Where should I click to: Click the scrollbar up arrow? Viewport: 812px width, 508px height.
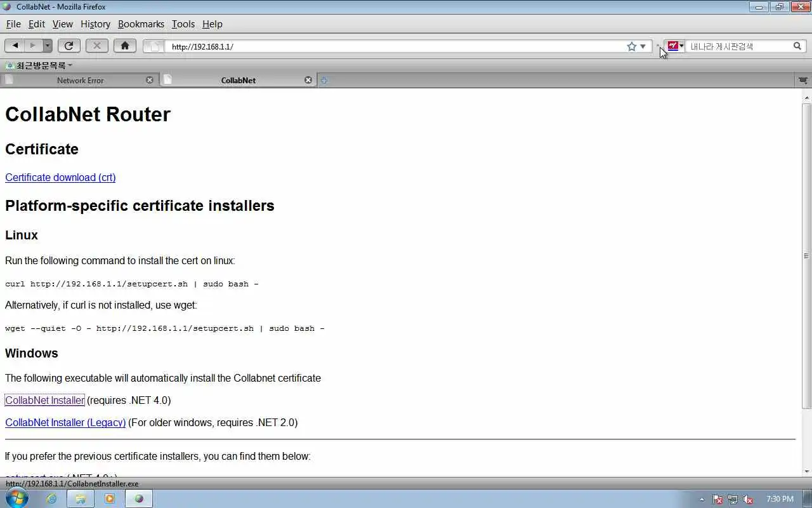(x=806, y=97)
